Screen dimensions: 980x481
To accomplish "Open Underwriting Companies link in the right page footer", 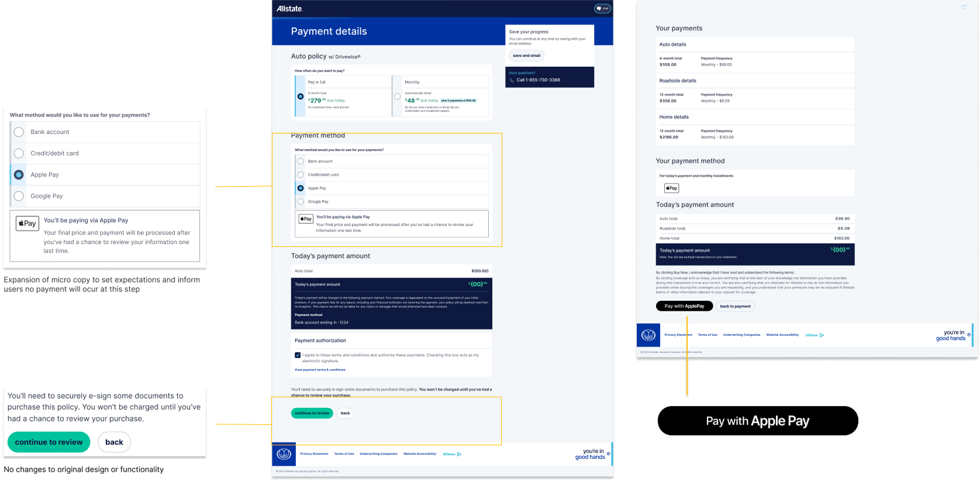I will pos(742,335).
